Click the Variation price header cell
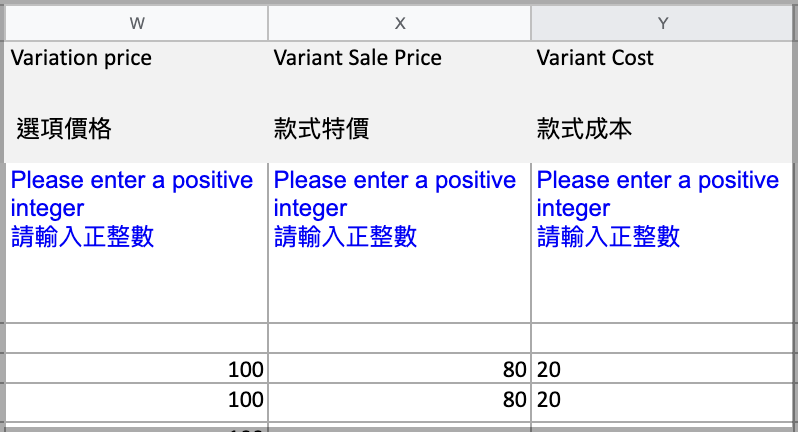This screenshot has width=798, height=432. click(x=136, y=102)
